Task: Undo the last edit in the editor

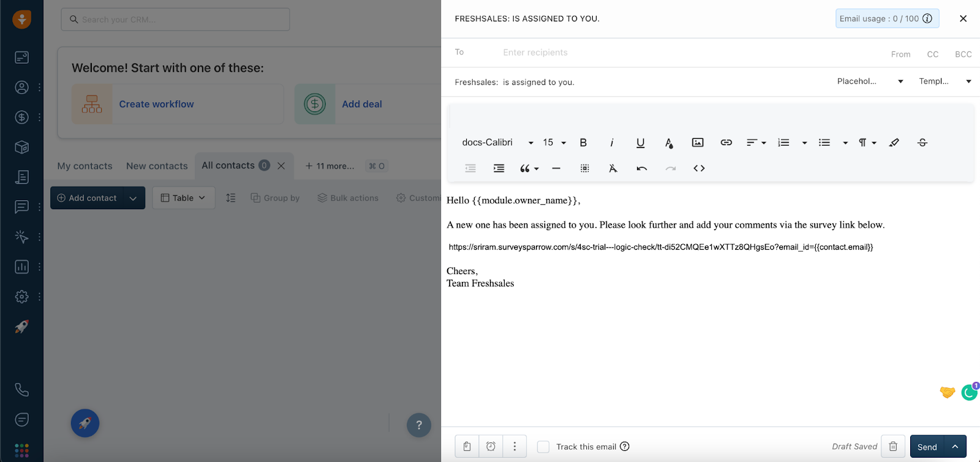Action: [641, 168]
